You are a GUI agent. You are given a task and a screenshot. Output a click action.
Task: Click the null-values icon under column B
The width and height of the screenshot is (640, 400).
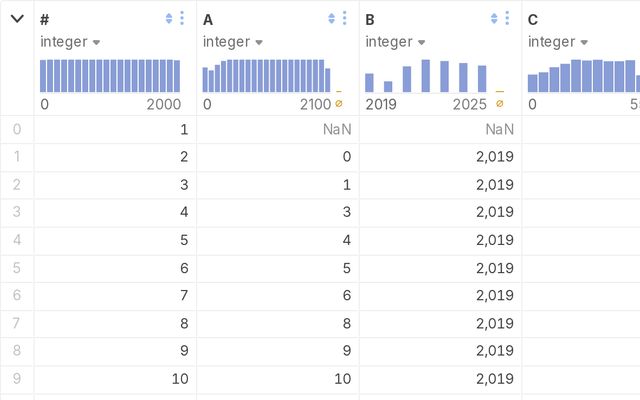point(500,104)
